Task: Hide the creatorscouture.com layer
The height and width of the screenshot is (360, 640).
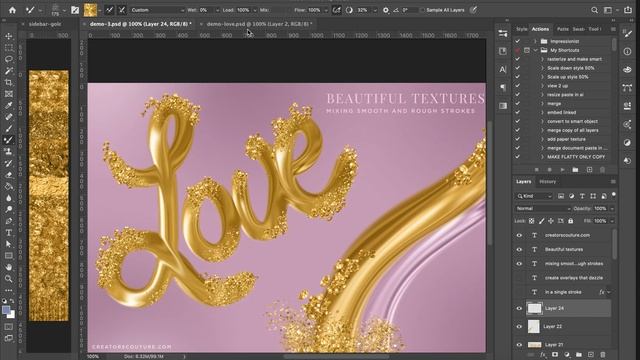Action: click(519, 236)
